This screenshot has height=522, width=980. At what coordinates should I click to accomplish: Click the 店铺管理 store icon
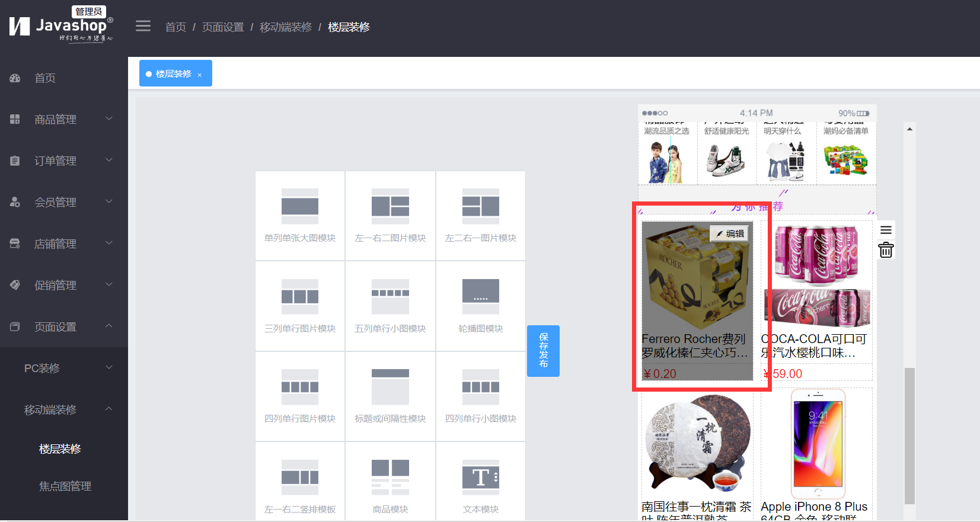click(x=15, y=244)
